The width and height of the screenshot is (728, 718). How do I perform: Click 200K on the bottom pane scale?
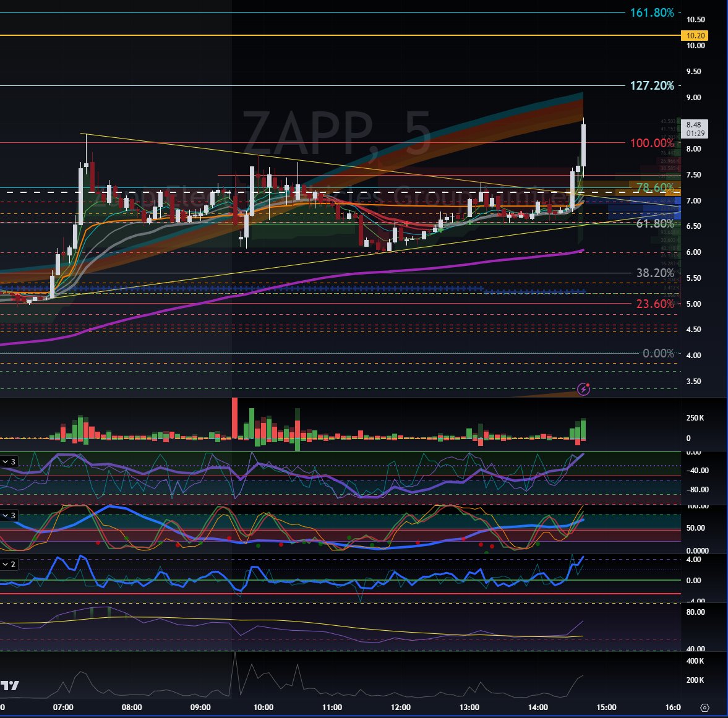[x=695, y=680]
